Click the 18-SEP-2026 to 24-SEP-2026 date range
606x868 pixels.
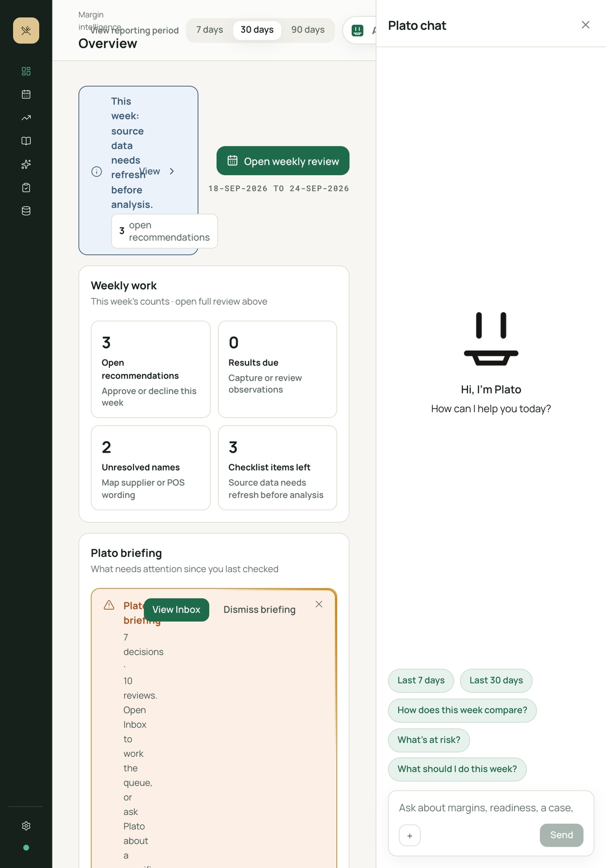pyautogui.click(x=279, y=189)
